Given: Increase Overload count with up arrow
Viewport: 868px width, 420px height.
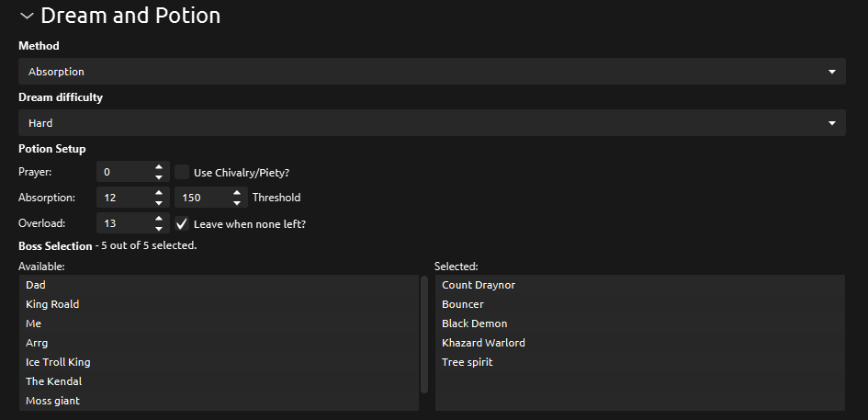Looking at the screenshot, I should (x=159, y=219).
